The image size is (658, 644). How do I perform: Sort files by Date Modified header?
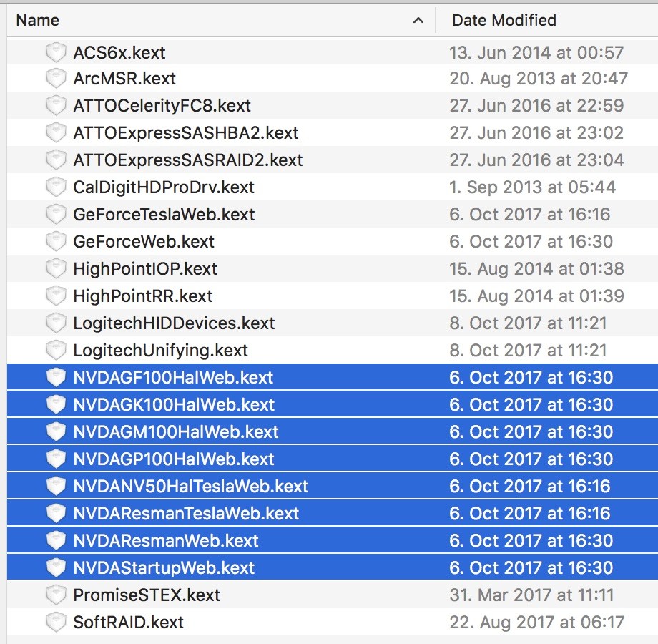504,20
